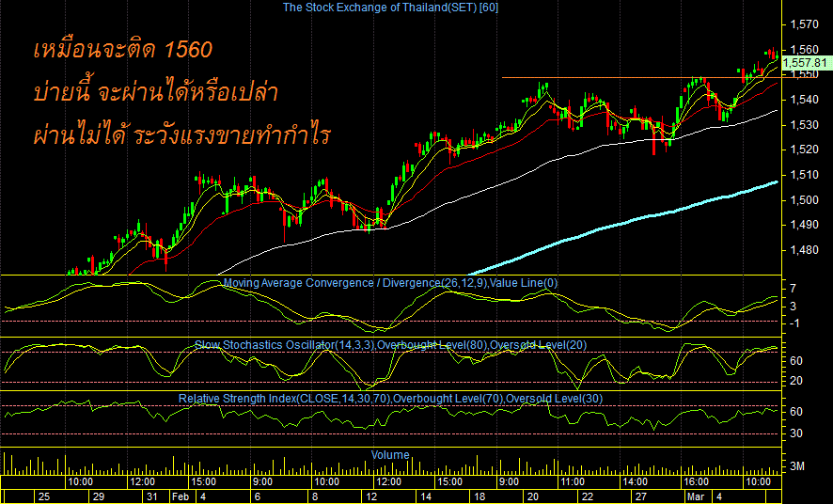Click the 16:00 time axis label
Viewport: 833px width, 504px height.
pos(696,482)
